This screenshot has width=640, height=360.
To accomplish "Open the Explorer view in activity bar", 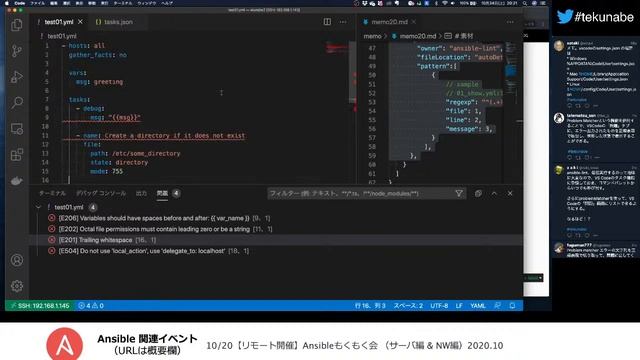I will (x=17, y=25).
